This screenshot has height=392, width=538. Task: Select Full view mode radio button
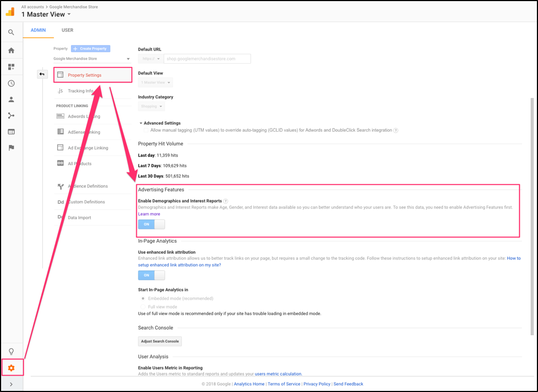[x=143, y=307]
